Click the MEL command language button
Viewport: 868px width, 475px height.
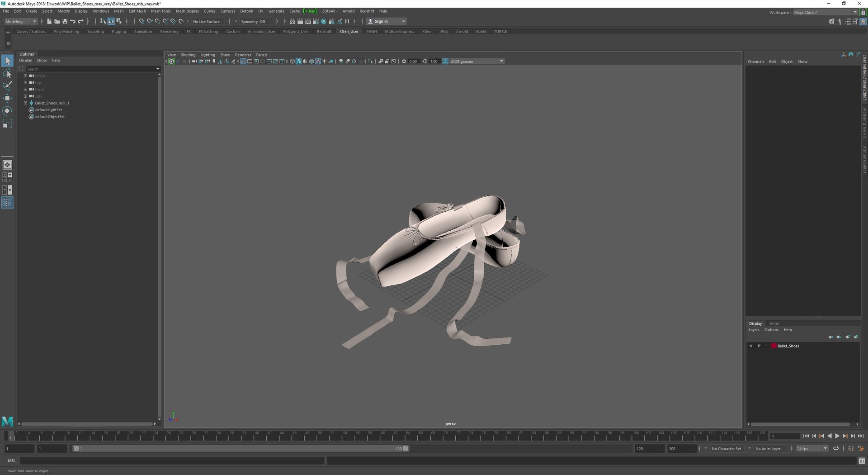pos(11,461)
